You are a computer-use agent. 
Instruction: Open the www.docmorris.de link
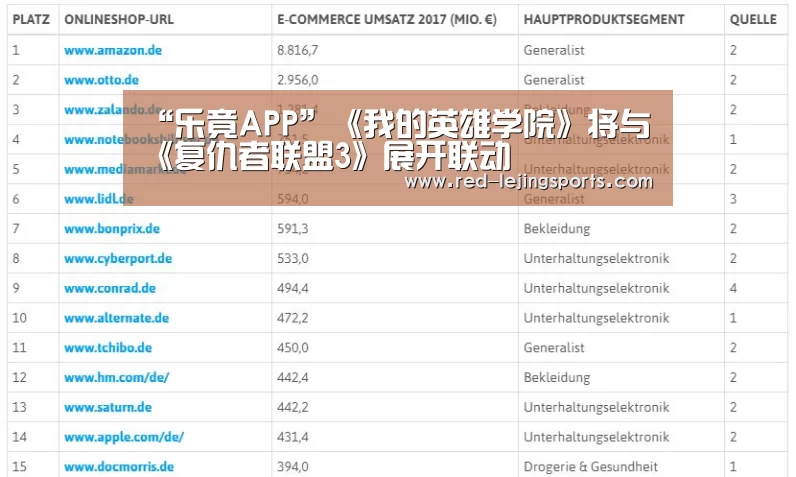[119, 467]
